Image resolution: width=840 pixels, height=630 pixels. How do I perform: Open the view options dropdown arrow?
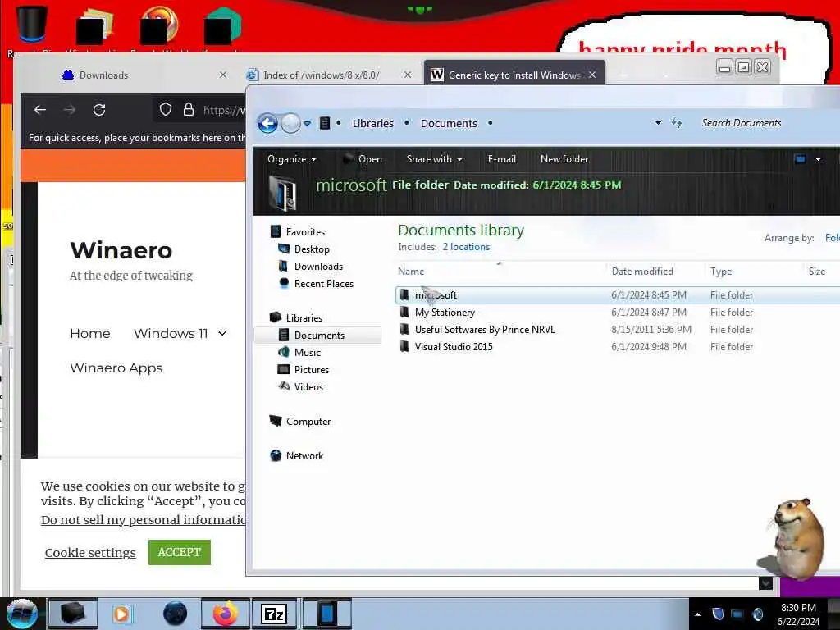(818, 159)
